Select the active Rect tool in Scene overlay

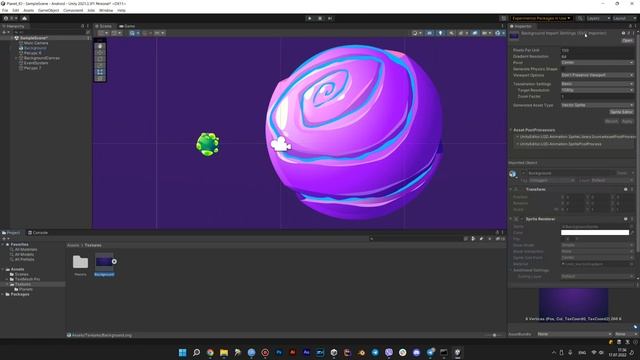[x=100, y=72]
